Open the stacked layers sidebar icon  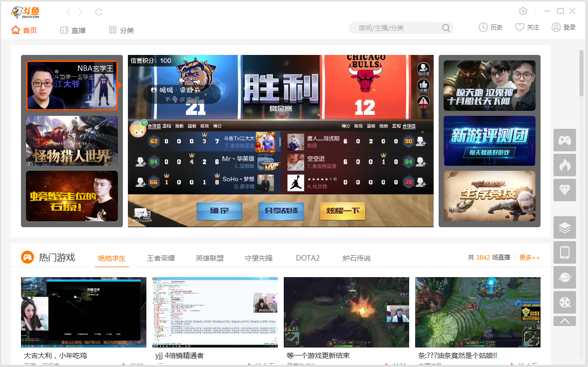tap(565, 228)
